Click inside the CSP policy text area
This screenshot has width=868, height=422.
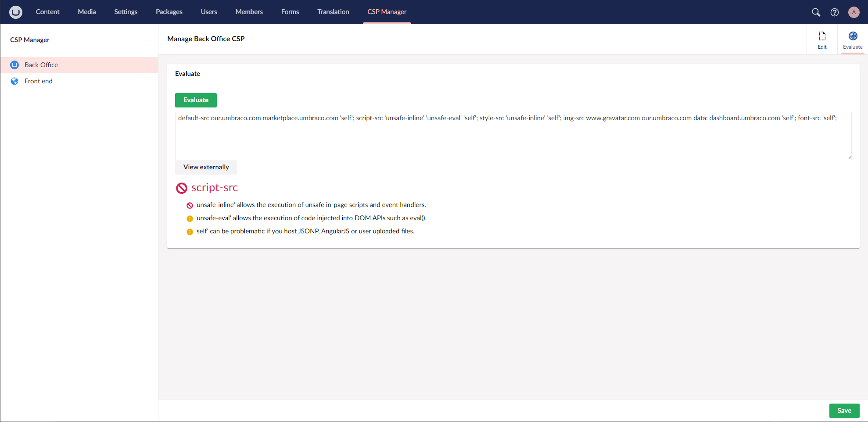(513, 136)
